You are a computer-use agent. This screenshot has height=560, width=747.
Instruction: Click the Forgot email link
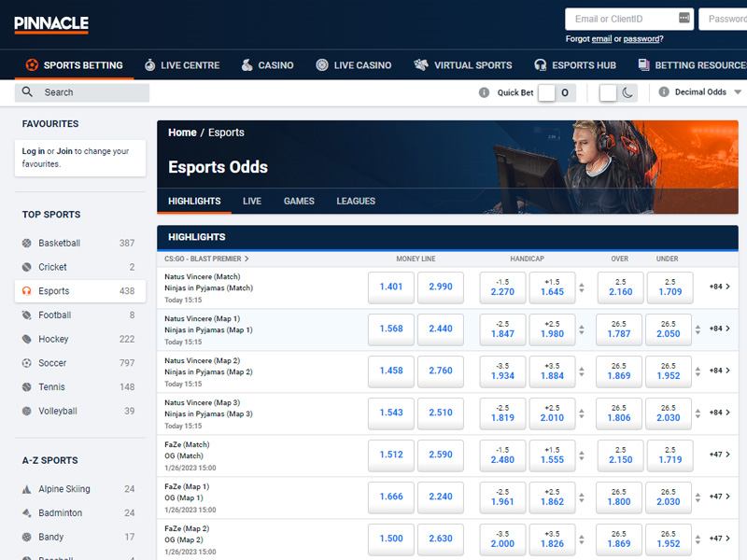point(601,39)
